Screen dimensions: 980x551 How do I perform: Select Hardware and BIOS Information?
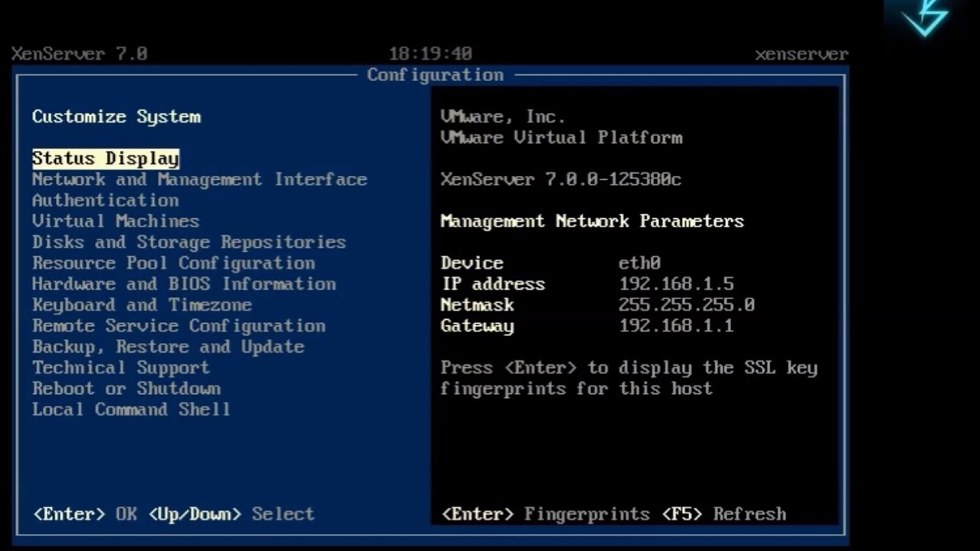(184, 284)
